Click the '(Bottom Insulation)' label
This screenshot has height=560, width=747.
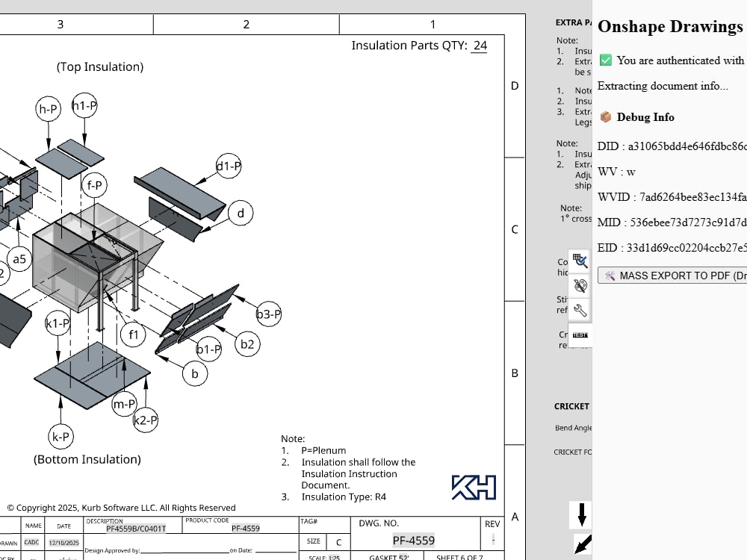(x=87, y=459)
